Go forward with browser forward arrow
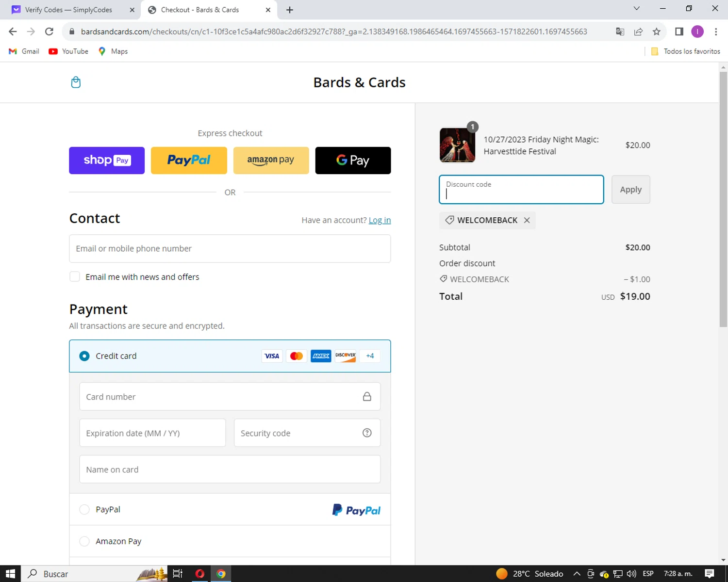Screen dimensions: 728x582 pyautogui.click(x=31, y=32)
